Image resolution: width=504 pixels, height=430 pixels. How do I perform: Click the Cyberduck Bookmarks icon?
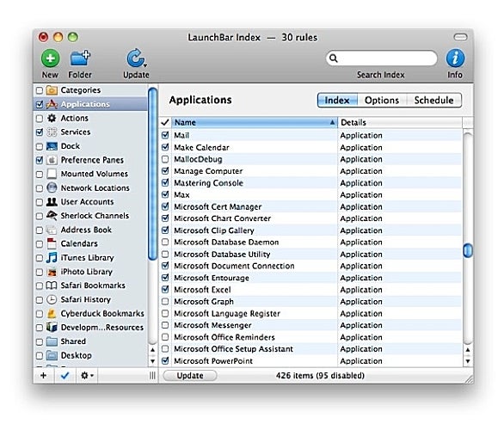pos(52,313)
